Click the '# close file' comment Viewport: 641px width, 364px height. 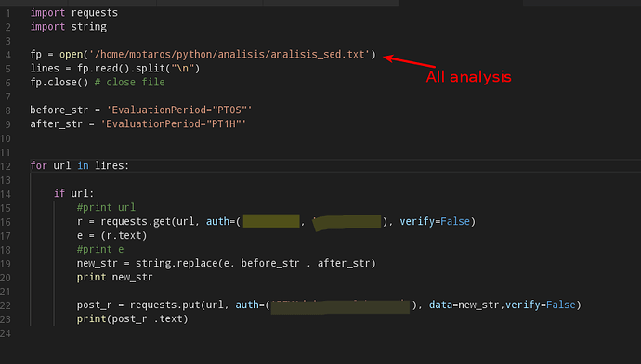(129, 83)
